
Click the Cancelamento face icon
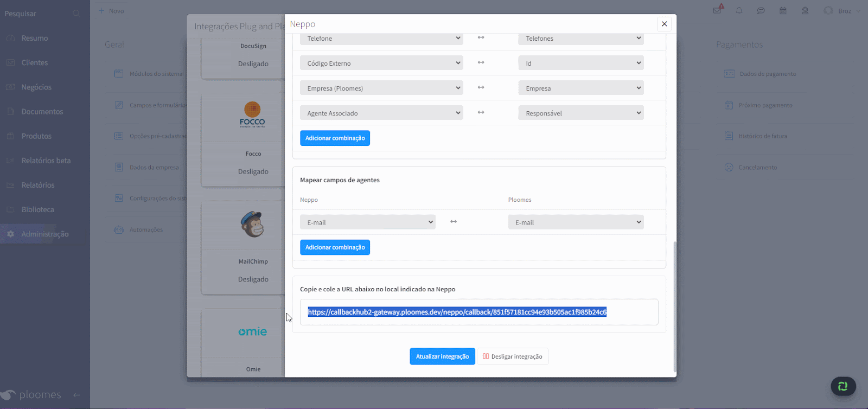pos(729,168)
